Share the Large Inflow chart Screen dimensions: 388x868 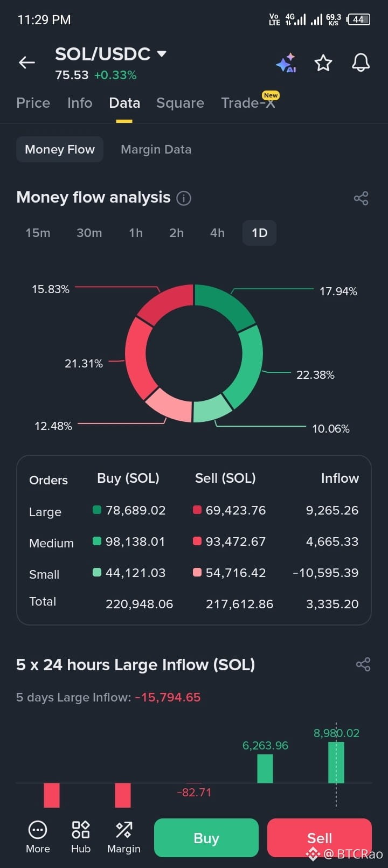tap(363, 664)
